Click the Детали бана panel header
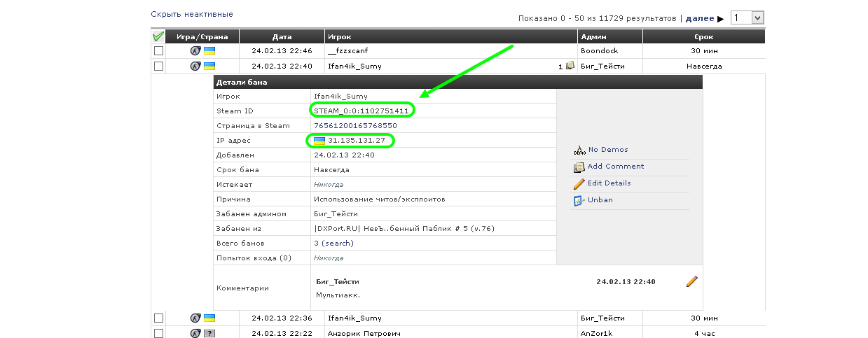Image resolution: width=868 pixels, height=338 pixels. coord(457,83)
